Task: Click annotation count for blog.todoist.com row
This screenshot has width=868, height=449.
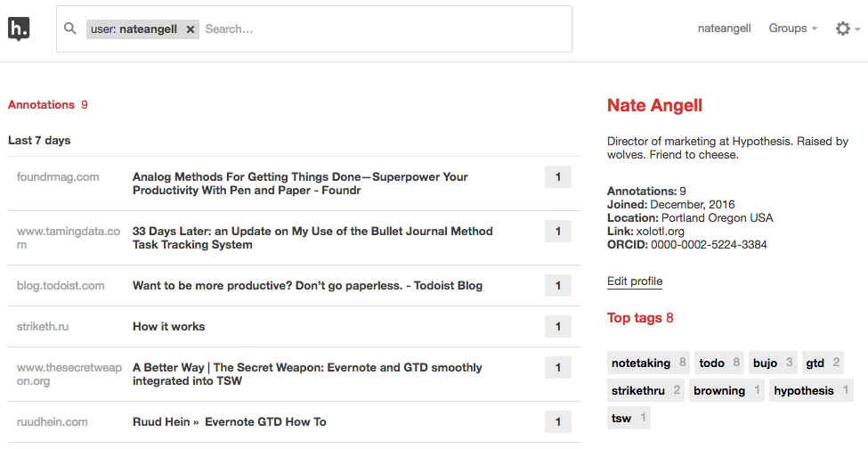Action: tap(558, 286)
